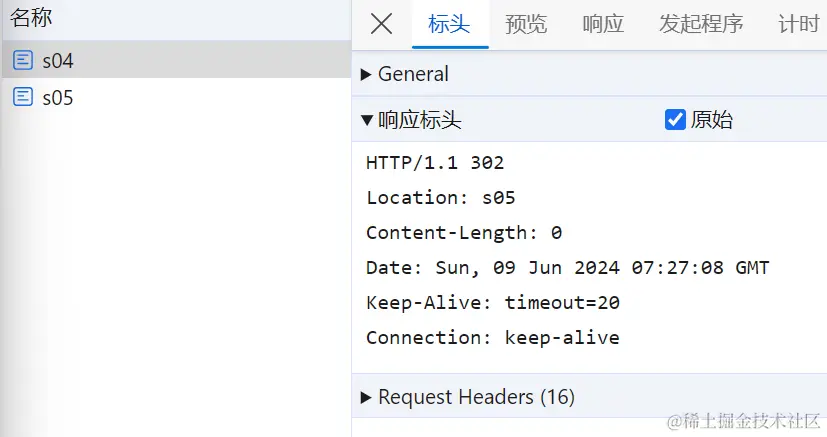The width and height of the screenshot is (827, 437).
Task: Open the 响应 tab
Action: click(603, 24)
